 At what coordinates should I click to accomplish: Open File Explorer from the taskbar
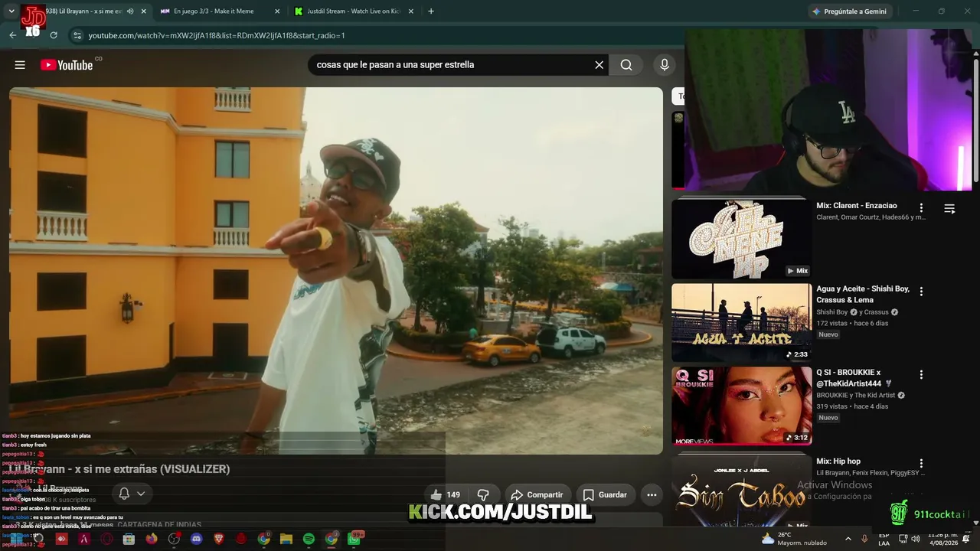coord(286,539)
